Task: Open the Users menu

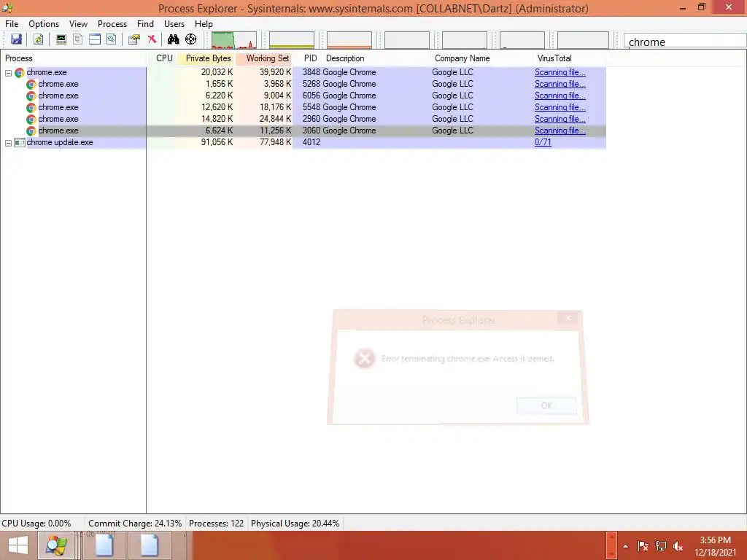Action: pyautogui.click(x=174, y=24)
